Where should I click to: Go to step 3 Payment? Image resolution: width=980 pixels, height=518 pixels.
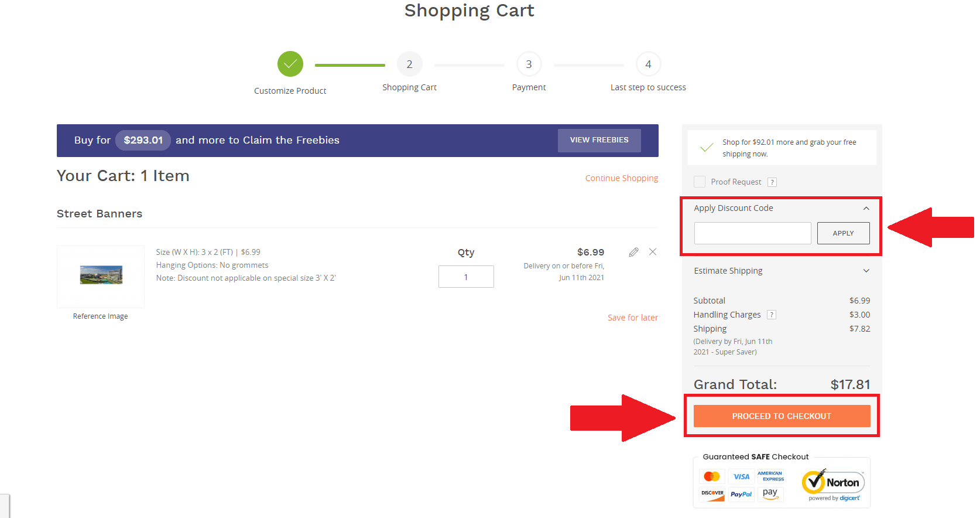point(529,64)
